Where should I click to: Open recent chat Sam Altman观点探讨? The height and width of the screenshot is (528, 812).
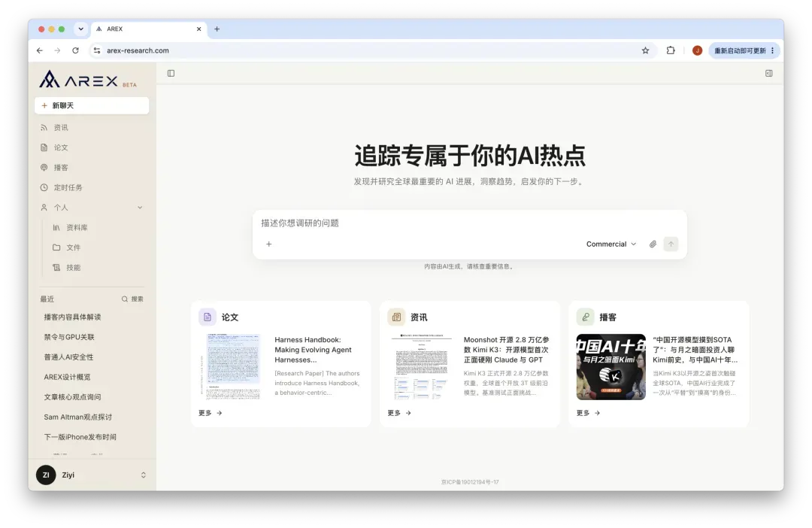(x=77, y=417)
